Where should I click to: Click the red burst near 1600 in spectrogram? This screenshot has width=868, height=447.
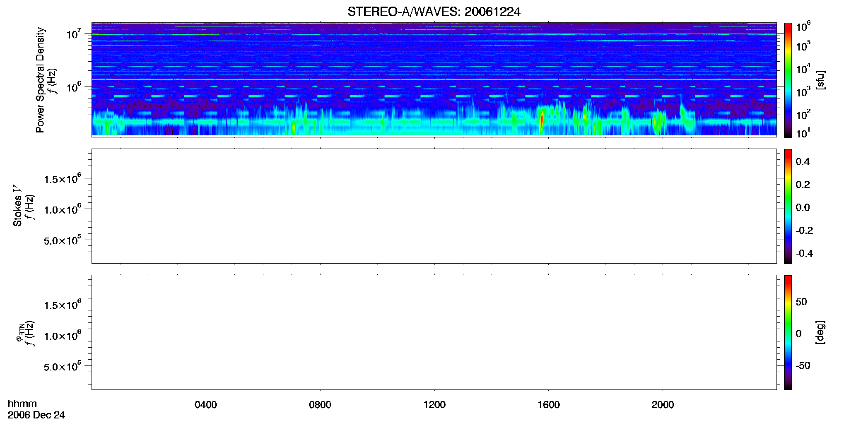[542, 121]
